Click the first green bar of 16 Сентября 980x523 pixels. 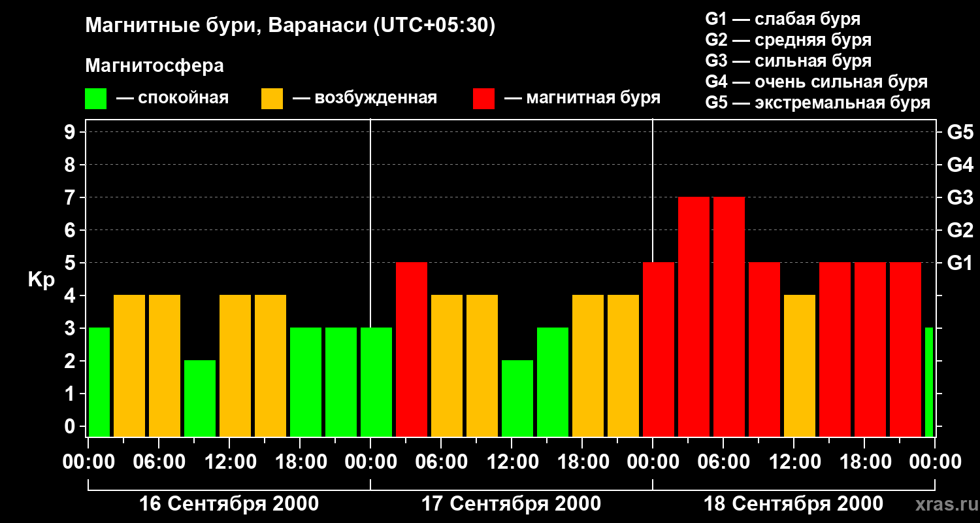(x=99, y=382)
